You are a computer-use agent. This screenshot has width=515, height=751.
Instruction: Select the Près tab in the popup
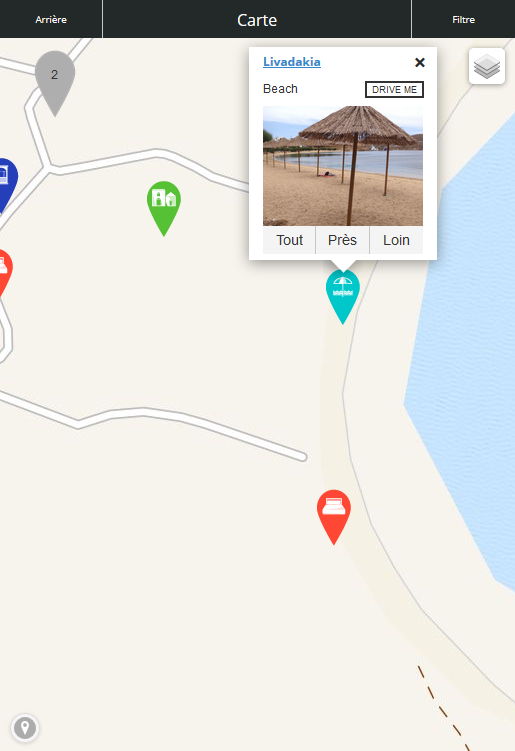click(x=342, y=240)
